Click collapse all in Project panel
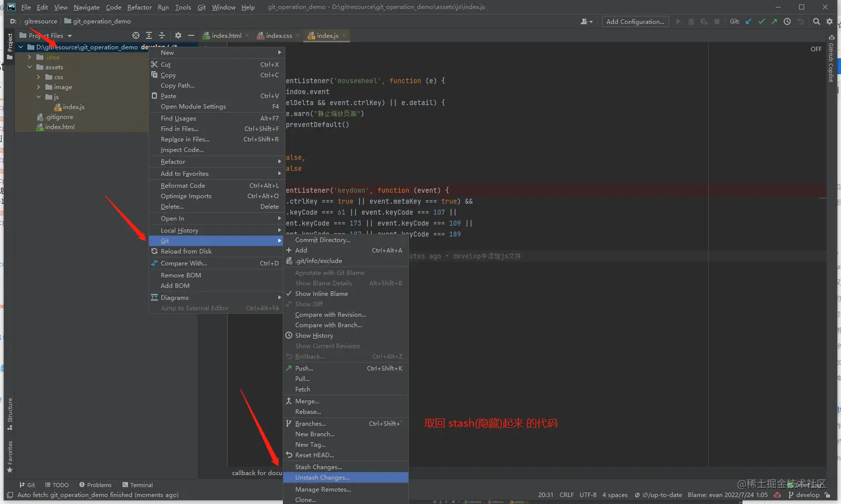The image size is (841, 504). (x=162, y=36)
